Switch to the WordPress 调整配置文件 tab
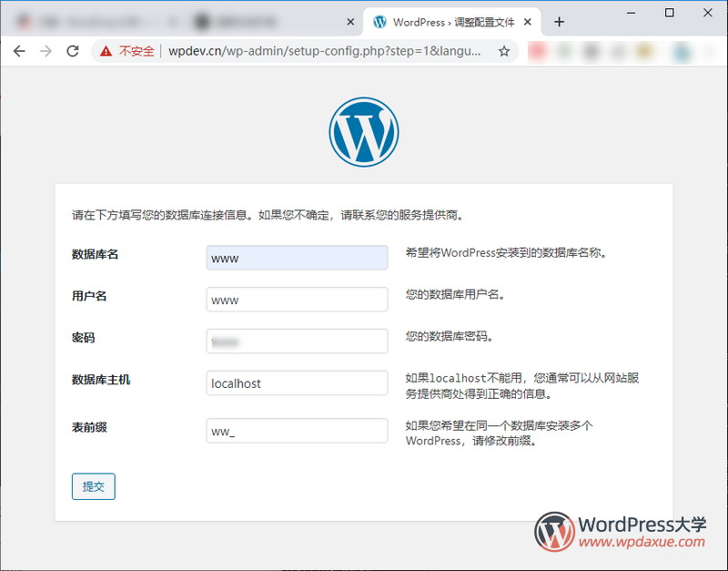The height and width of the screenshot is (571, 728). pos(446,22)
